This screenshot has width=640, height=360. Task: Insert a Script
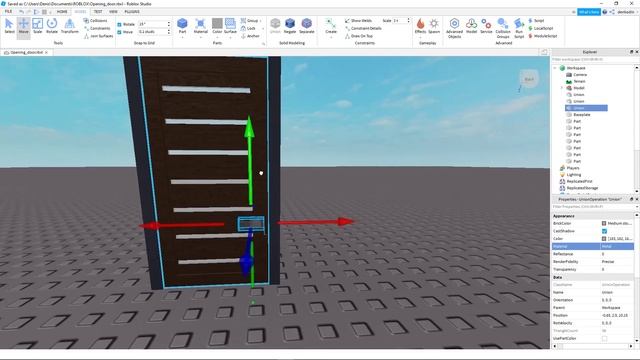[x=536, y=20]
